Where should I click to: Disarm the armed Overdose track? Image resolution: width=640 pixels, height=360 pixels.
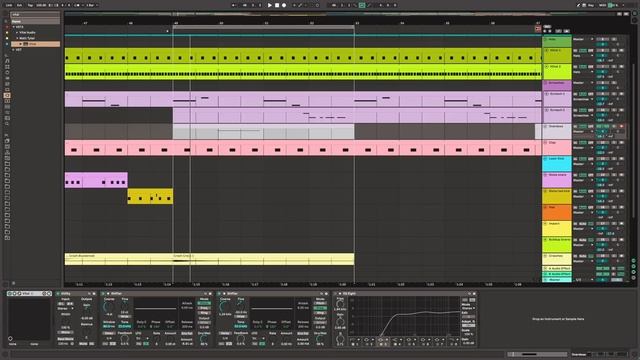621,127
